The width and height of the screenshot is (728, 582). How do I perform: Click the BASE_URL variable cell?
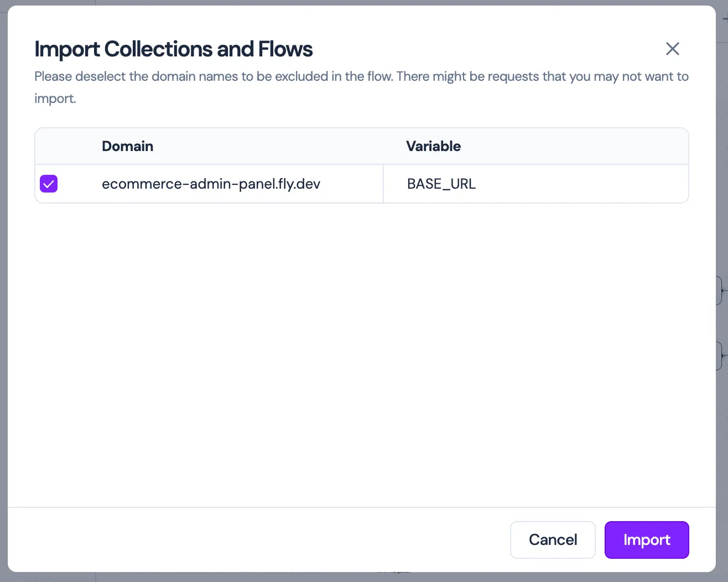point(441,184)
